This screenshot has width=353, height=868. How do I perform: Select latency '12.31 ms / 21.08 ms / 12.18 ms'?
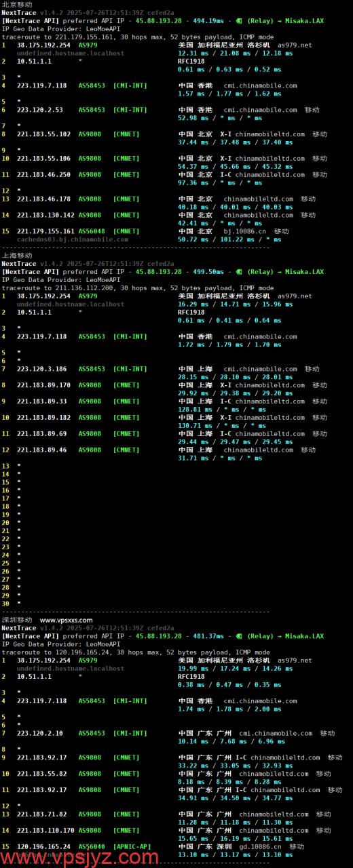tap(230, 53)
